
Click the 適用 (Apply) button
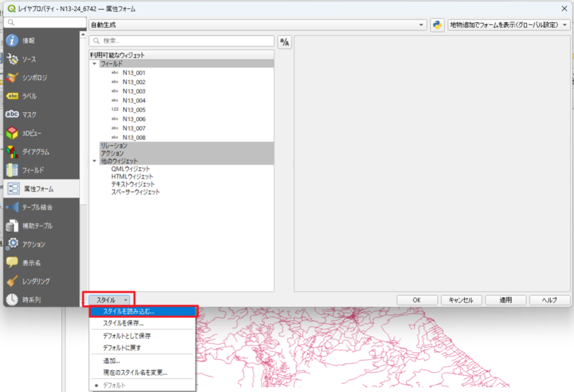click(x=506, y=300)
